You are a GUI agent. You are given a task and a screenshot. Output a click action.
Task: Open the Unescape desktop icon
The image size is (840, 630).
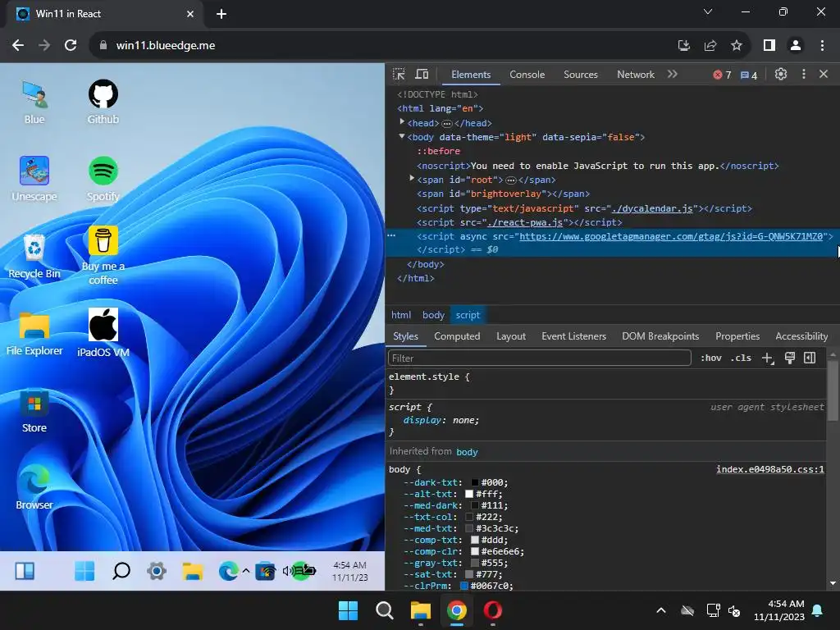click(34, 180)
